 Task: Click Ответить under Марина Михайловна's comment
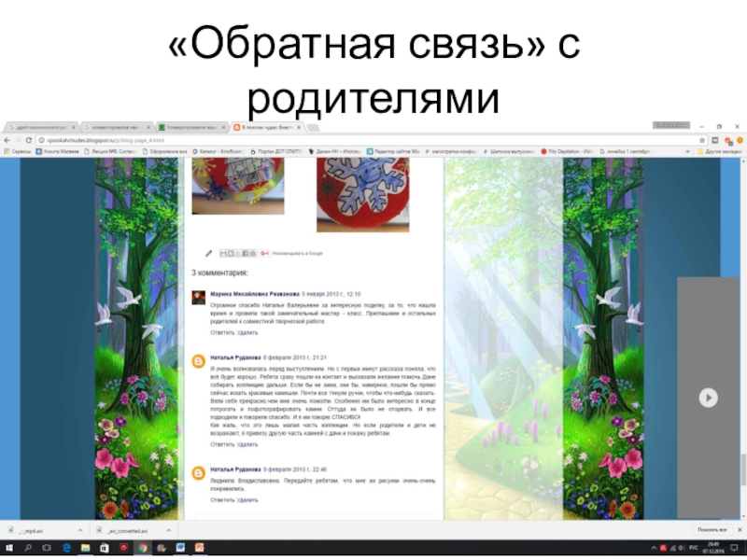221,333
